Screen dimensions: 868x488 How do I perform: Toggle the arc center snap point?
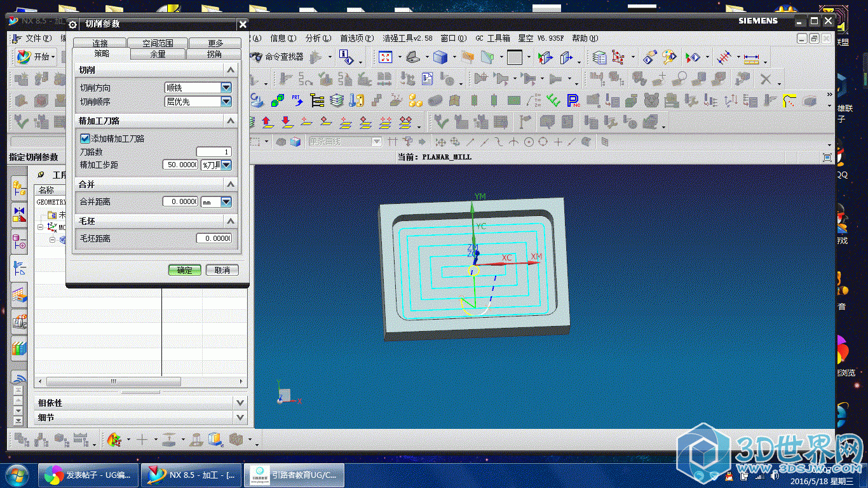[x=529, y=142]
